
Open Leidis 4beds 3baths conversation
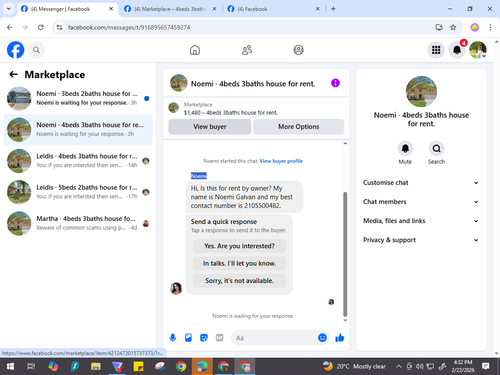click(78, 161)
